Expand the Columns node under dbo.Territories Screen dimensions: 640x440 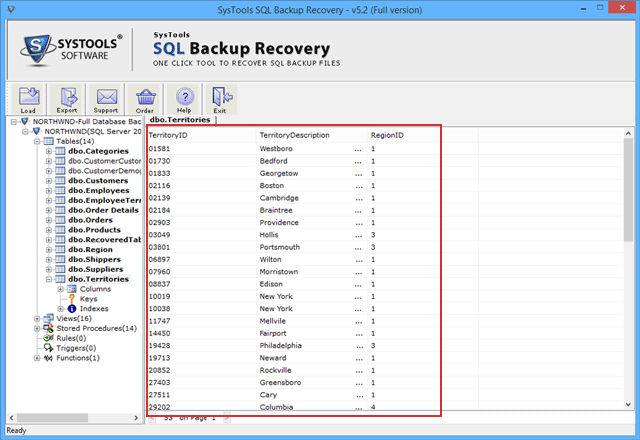tap(60, 289)
